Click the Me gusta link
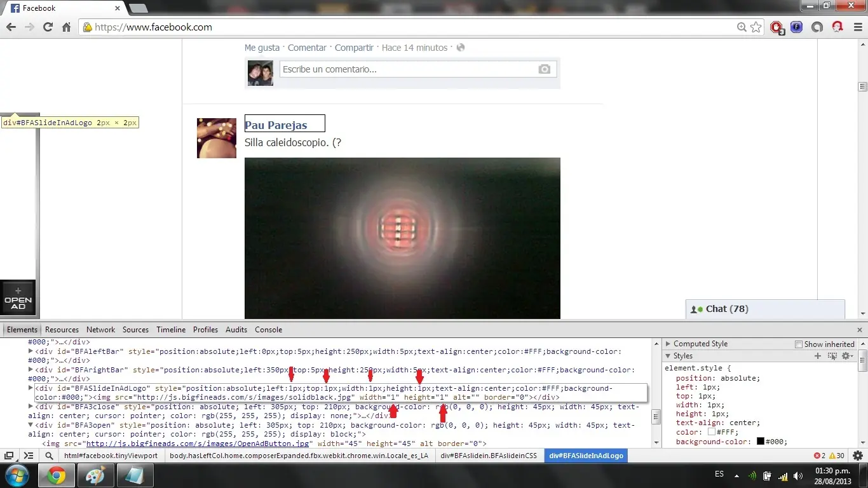The height and width of the screenshot is (488, 868). [x=262, y=48]
